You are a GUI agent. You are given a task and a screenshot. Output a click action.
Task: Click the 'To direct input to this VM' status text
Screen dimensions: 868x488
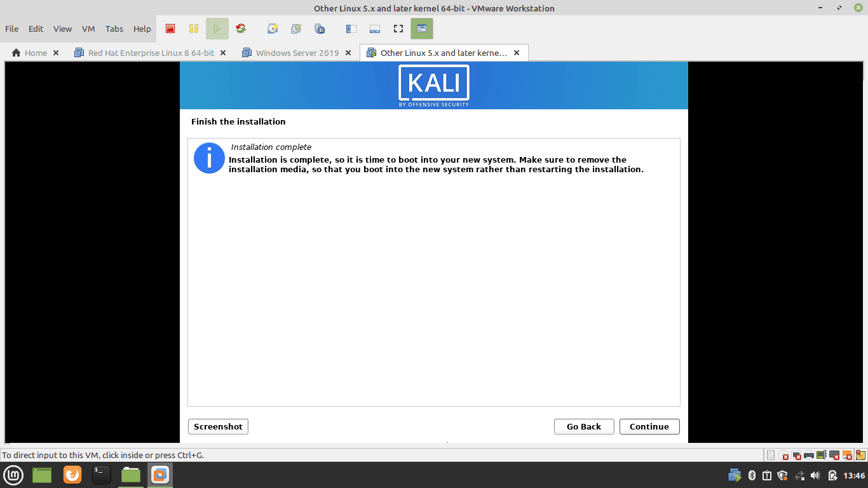(103, 455)
